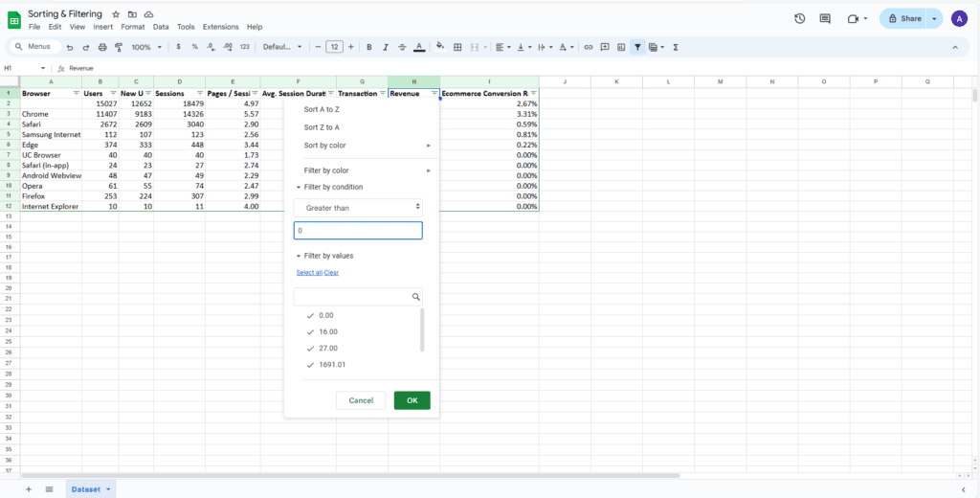980x498 pixels.
Task: Open the File menu
Action: (34, 27)
